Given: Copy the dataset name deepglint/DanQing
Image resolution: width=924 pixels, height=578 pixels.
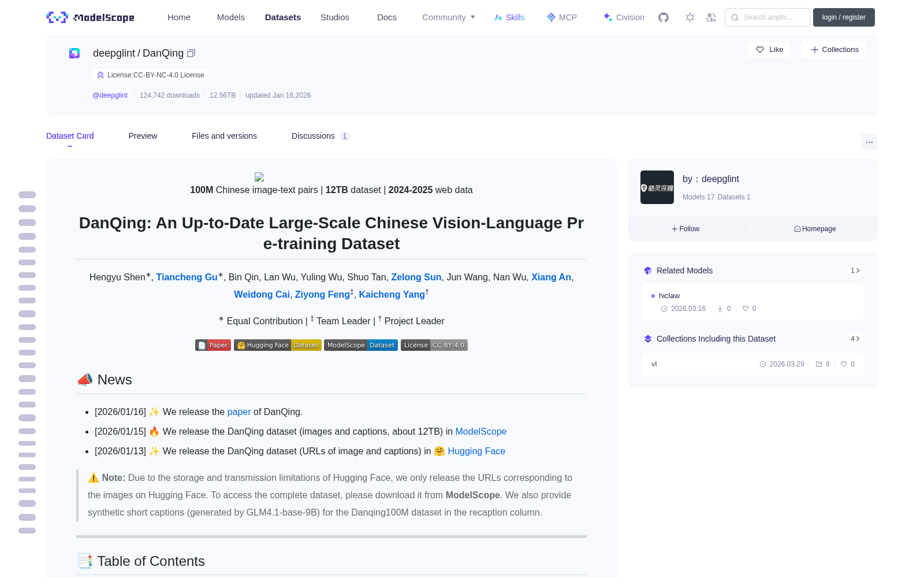Looking at the screenshot, I should tap(191, 53).
